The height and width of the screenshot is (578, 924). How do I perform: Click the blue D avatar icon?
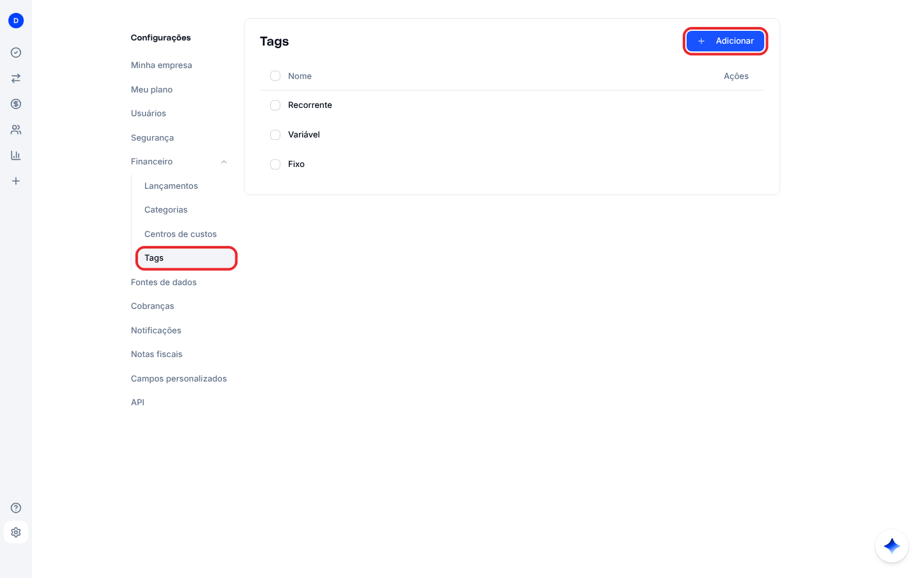(16, 21)
